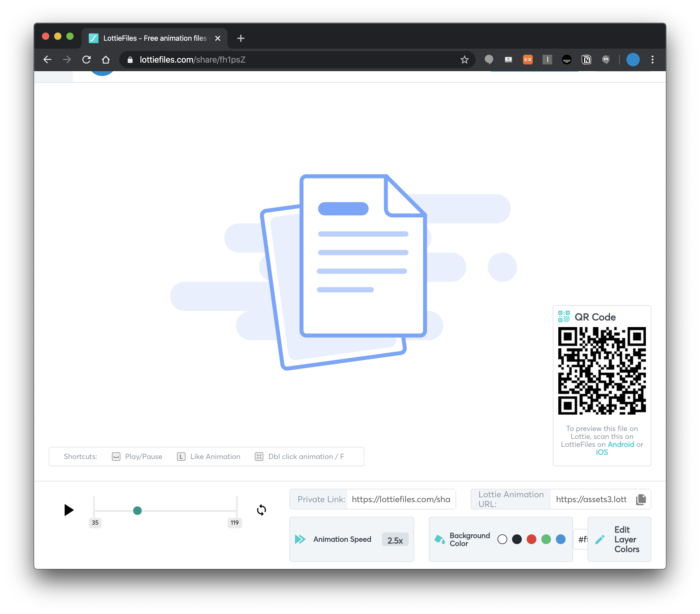Viewport: 700px width, 614px height.
Task: Open Edit Layer Colors
Action: click(x=619, y=539)
